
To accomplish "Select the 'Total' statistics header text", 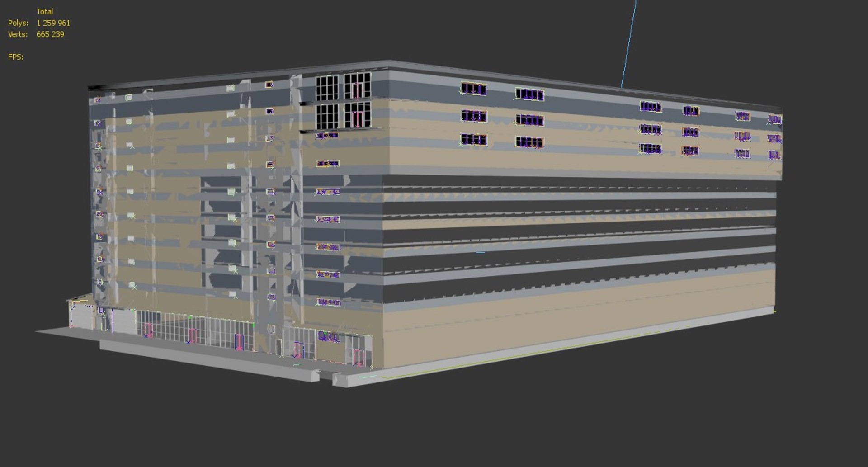I will coord(45,11).
